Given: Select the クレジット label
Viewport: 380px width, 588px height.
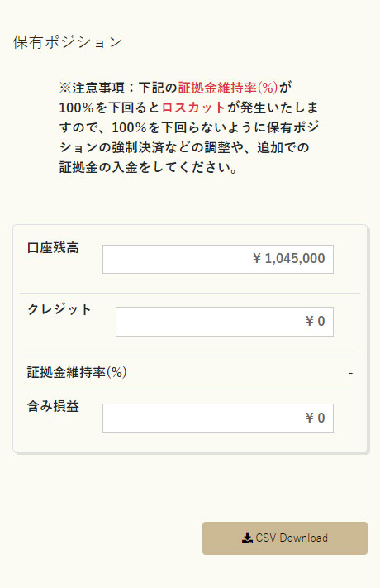Looking at the screenshot, I should tap(59, 310).
